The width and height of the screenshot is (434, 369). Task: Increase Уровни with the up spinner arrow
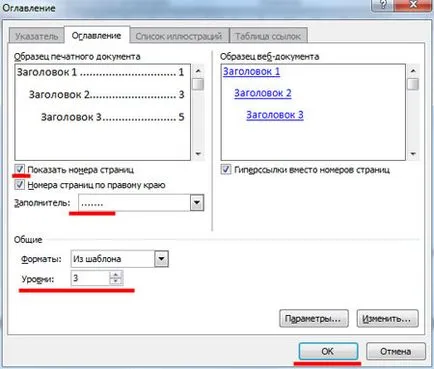pos(116,275)
